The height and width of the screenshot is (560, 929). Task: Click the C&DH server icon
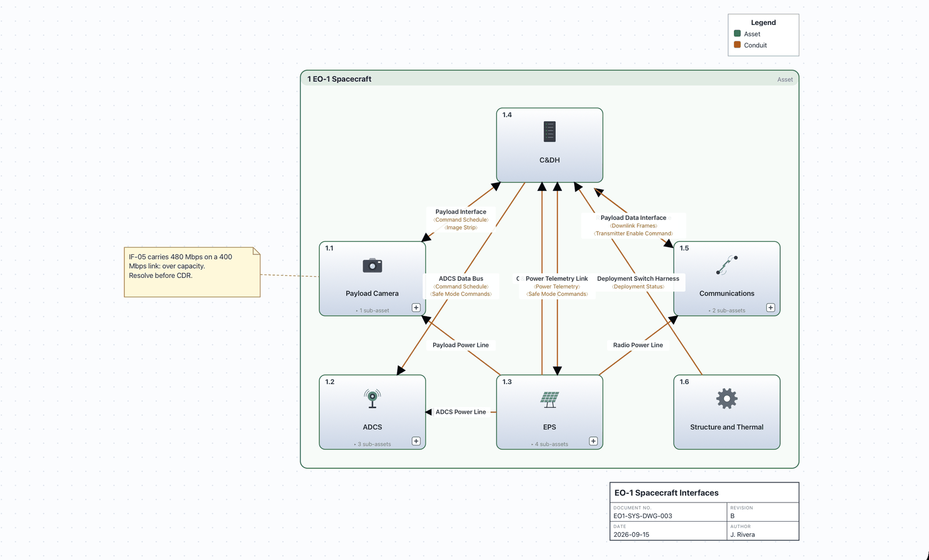549,132
